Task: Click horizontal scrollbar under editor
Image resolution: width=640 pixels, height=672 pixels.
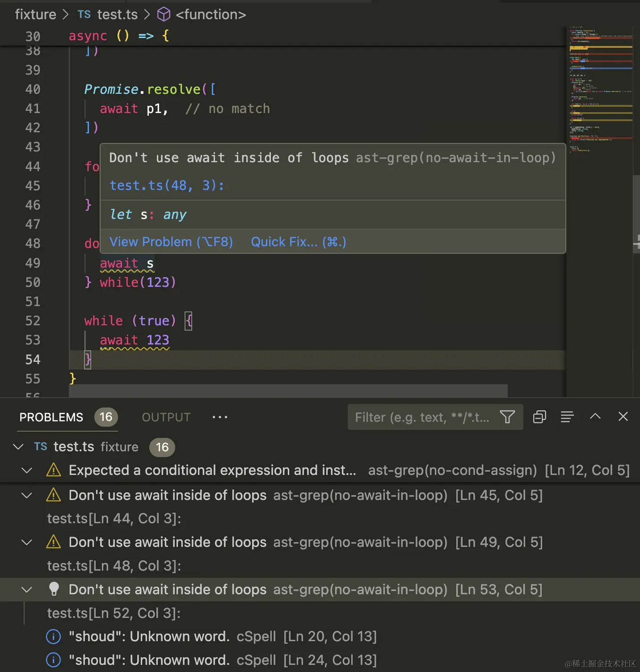Action: tap(288, 391)
